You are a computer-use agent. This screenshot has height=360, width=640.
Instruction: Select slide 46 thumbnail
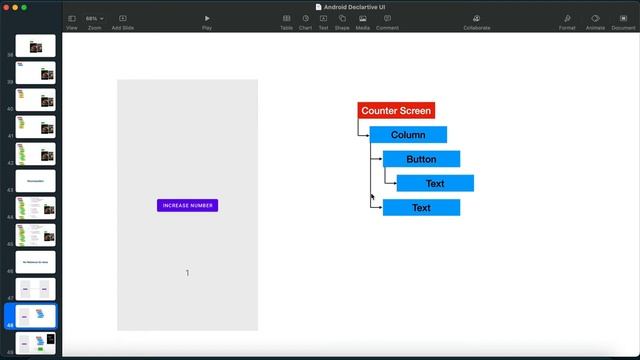click(36, 262)
